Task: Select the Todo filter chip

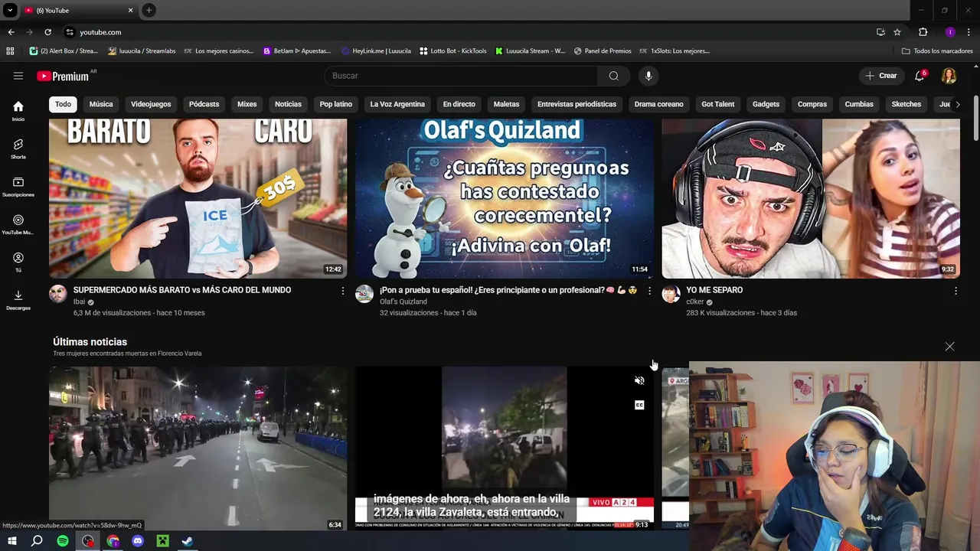Action: [63, 104]
